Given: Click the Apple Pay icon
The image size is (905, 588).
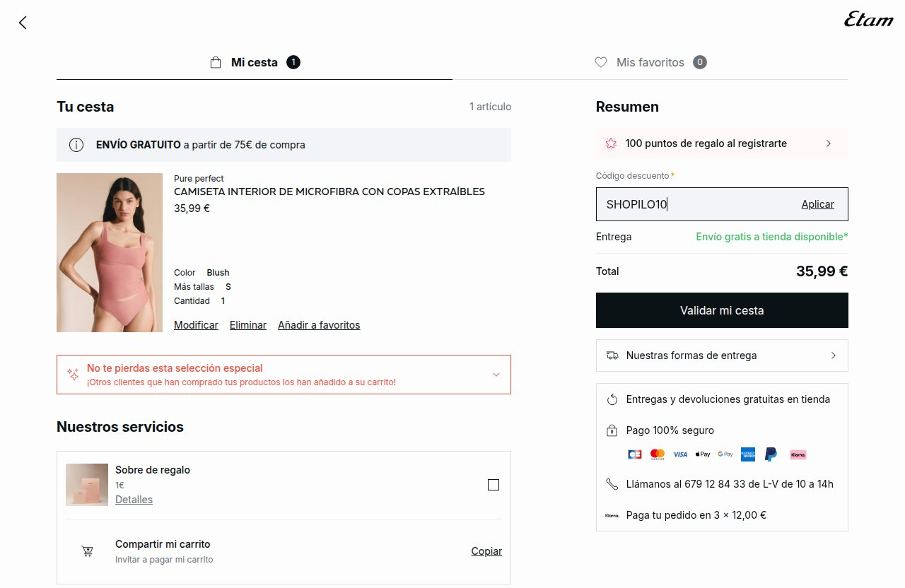Looking at the screenshot, I should coord(703,454).
